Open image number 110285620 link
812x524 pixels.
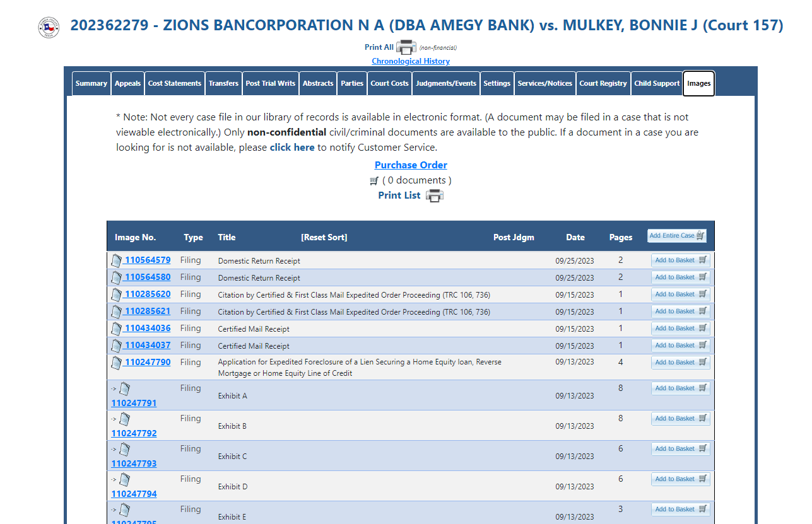(148, 294)
